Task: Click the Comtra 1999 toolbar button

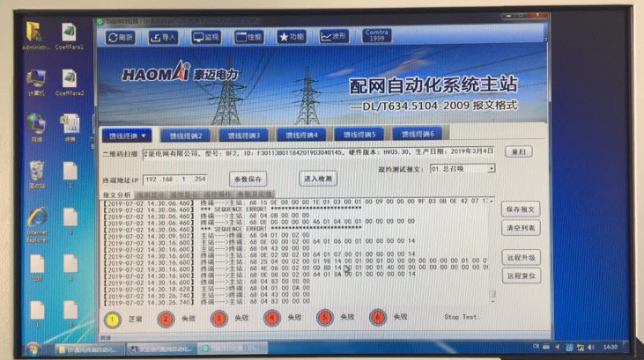Action: [377, 37]
